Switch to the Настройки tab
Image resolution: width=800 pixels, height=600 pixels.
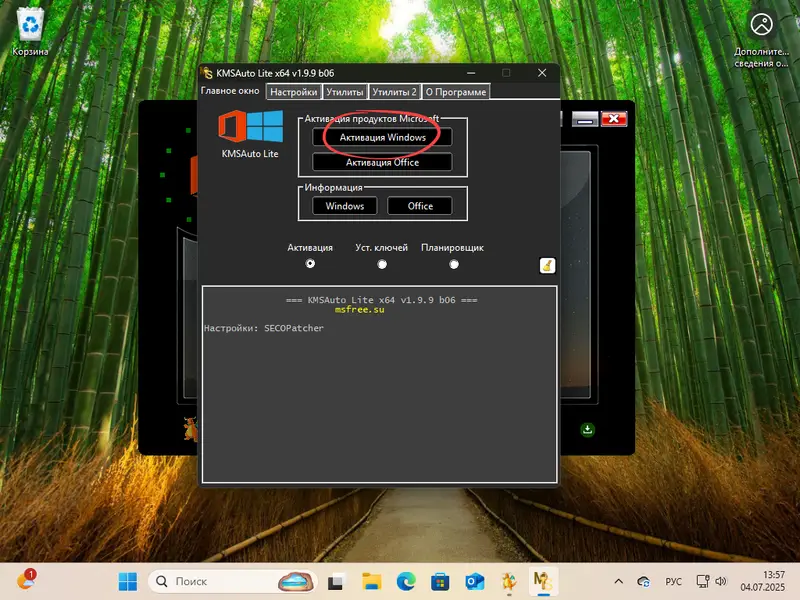click(x=293, y=91)
